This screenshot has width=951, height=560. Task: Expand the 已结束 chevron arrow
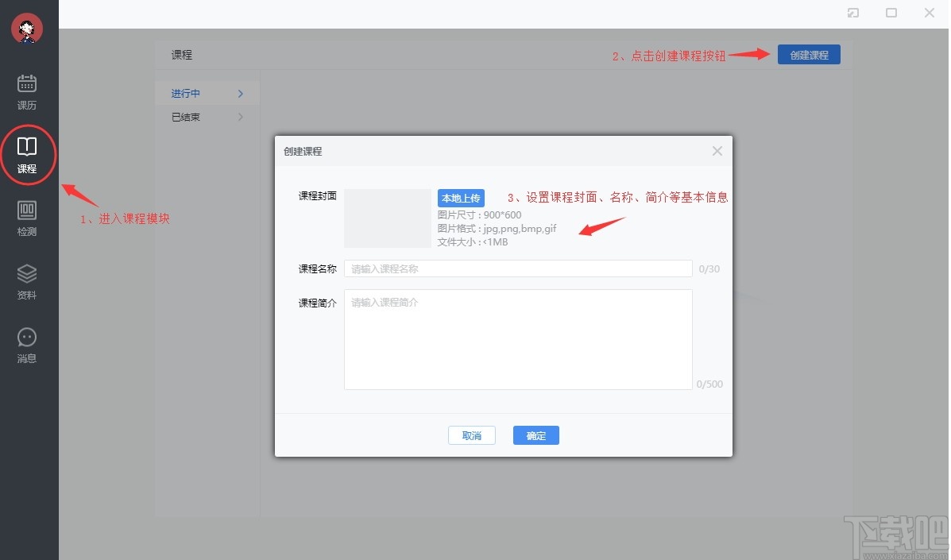[241, 117]
